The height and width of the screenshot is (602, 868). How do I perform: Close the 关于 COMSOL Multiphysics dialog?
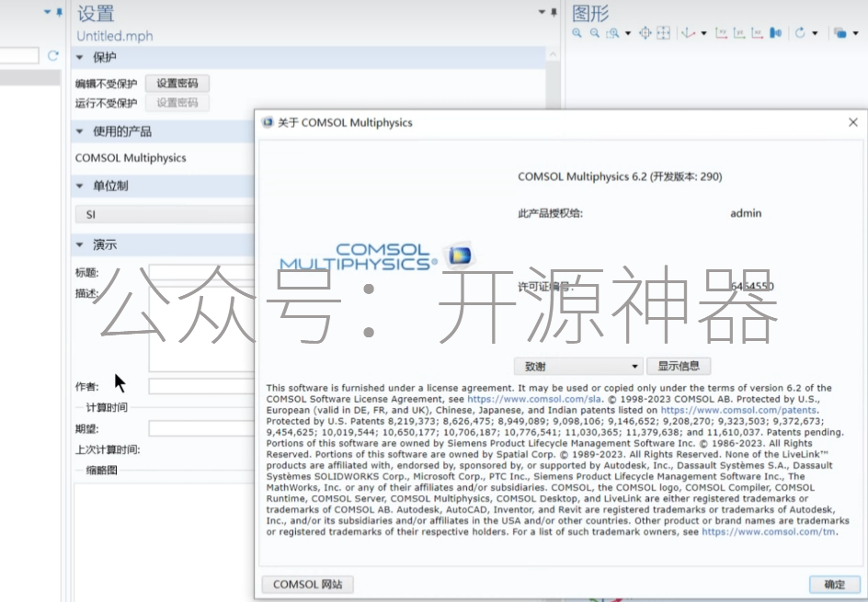click(x=853, y=122)
